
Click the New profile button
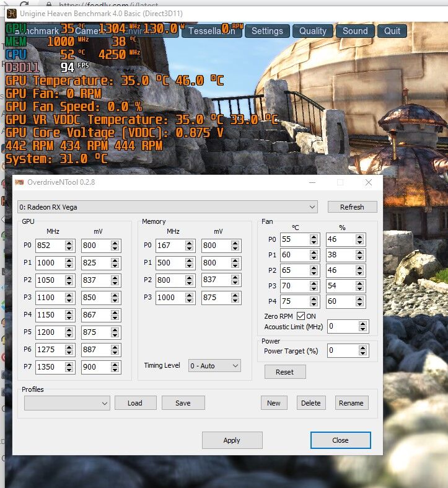click(x=274, y=403)
